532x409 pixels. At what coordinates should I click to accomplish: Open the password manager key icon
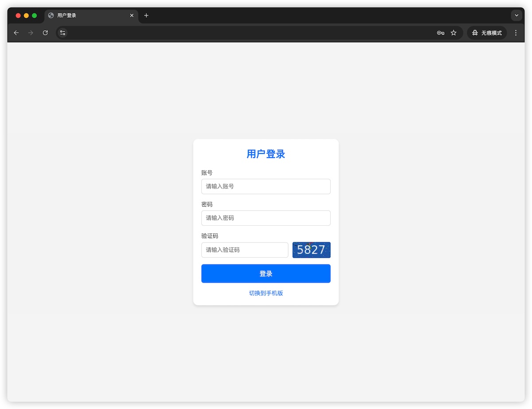point(440,32)
